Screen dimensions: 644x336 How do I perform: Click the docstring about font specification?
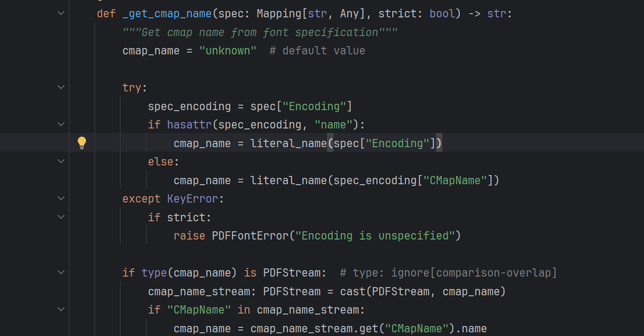(260, 32)
